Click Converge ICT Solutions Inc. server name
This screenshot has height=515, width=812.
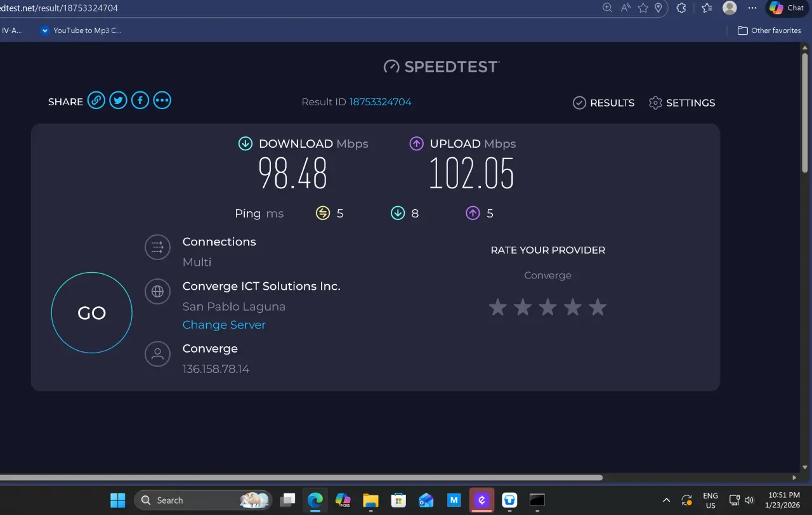261,286
